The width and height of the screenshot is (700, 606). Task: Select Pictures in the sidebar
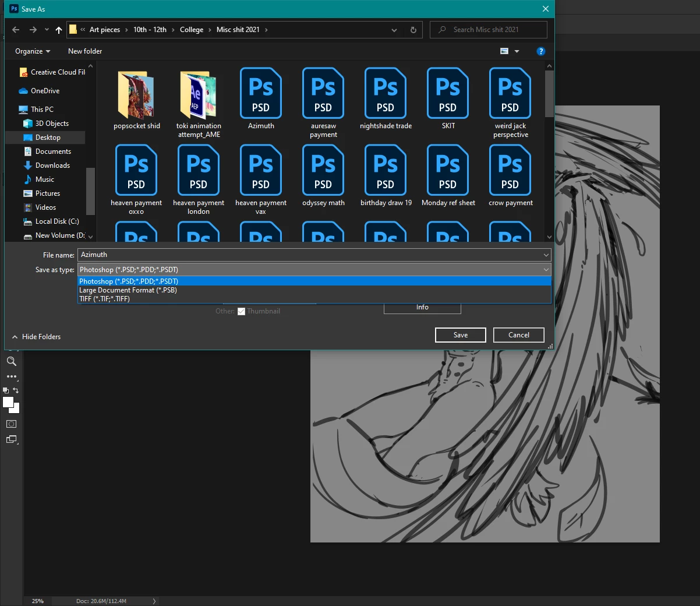(x=41, y=193)
